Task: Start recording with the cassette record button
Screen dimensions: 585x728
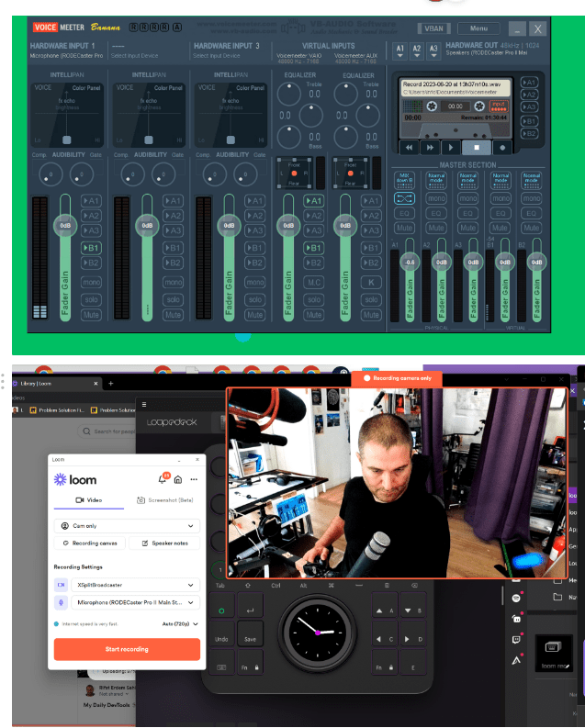Action: tap(502, 148)
